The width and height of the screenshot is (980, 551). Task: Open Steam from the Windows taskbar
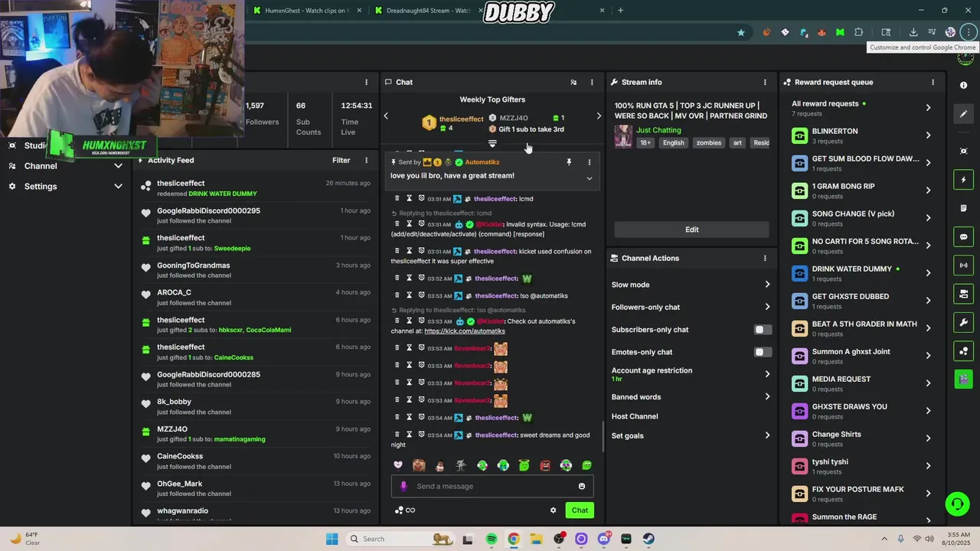(648, 539)
